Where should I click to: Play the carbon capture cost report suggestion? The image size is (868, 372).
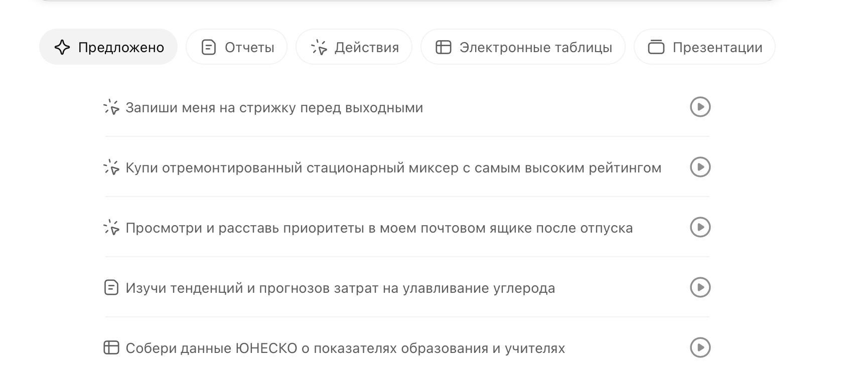[x=701, y=288]
